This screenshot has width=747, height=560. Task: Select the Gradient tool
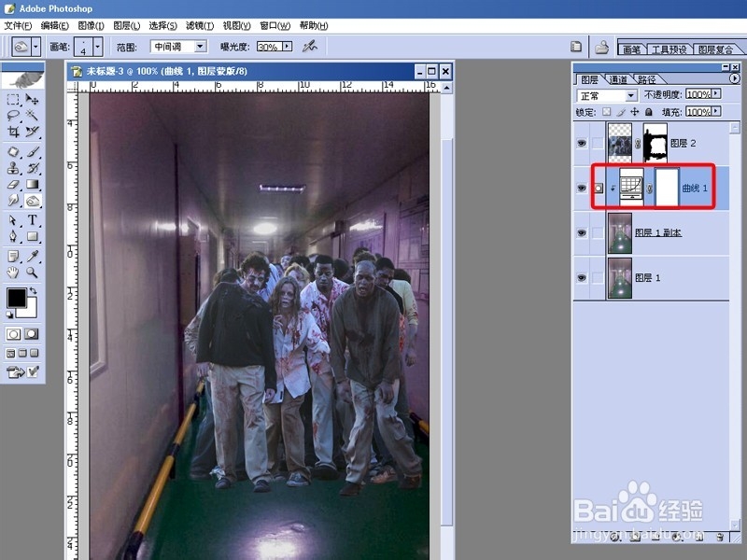point(32,184)
